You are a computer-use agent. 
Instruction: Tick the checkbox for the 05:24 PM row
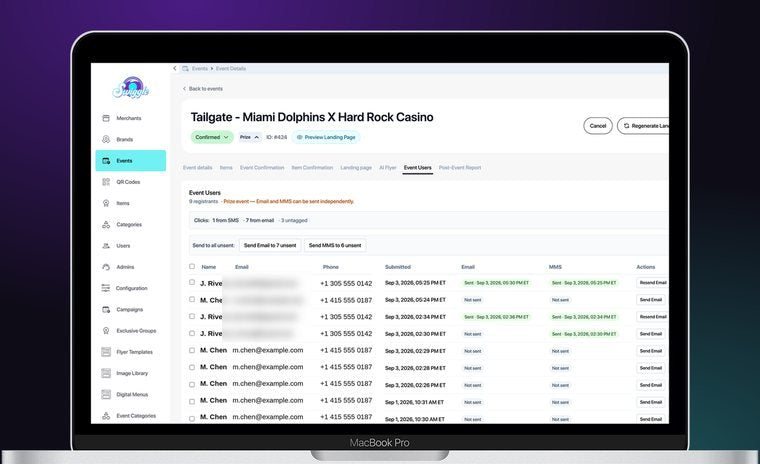[x=192, y=299]
